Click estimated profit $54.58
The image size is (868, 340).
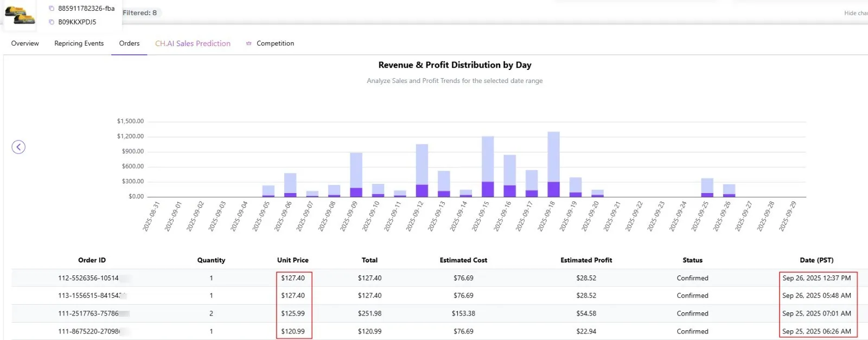[586, 313]
